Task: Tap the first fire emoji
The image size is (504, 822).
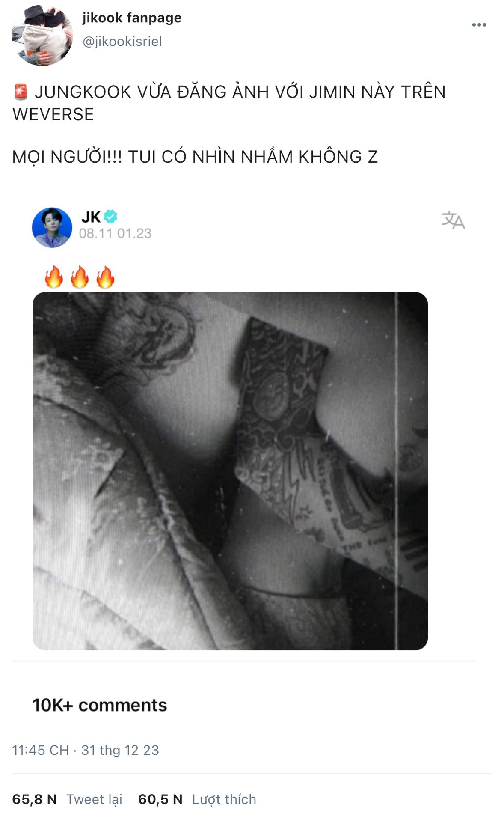Action: pyautogui.click(x=54, y=277)
